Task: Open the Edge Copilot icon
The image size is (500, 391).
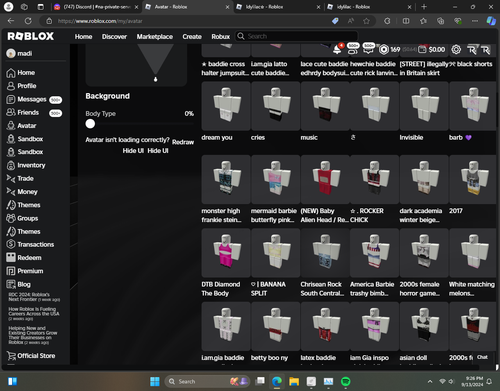Action: pos(491,21)
